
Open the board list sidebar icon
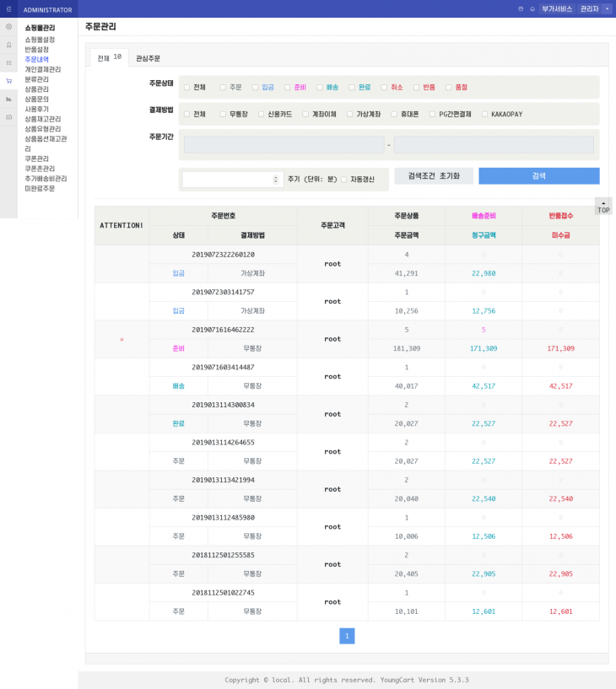click(x=8, y=62)
